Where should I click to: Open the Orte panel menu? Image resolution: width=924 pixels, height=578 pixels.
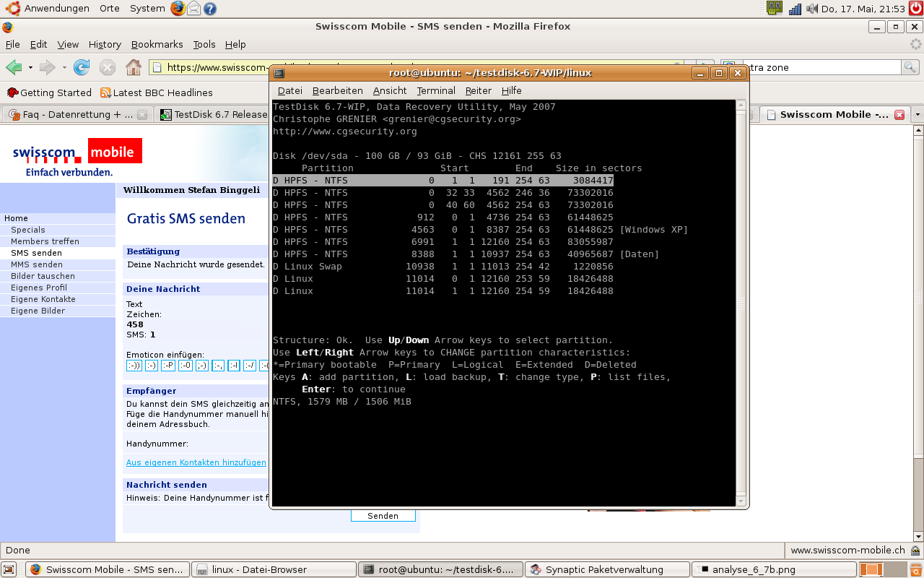(x=110, y=9)
